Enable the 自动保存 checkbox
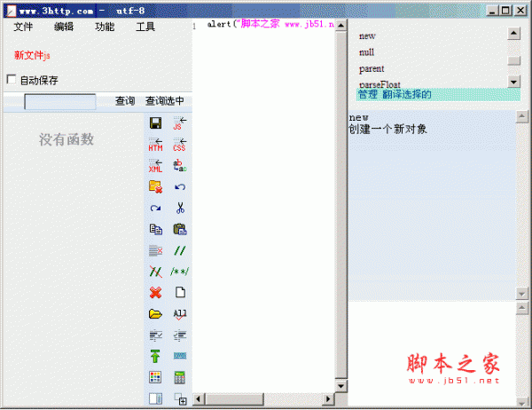Image resolution: width=532 pixels, height=410 pixels. 12,80
